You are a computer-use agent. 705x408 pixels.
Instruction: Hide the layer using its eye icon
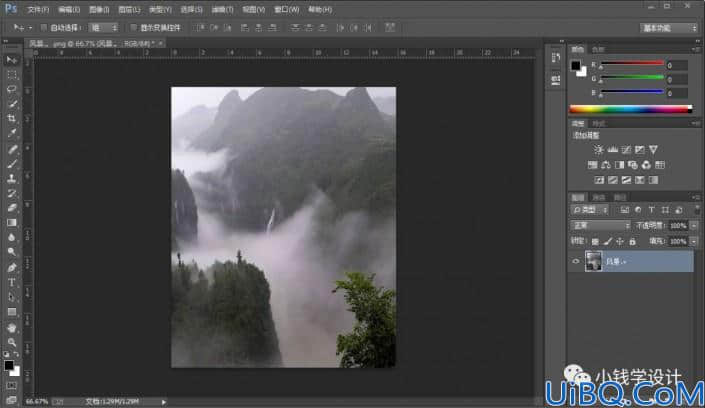(576, 261)
